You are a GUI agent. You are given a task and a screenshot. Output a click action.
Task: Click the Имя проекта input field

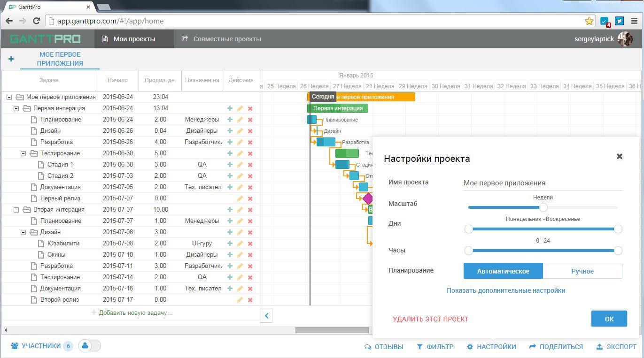[543, 183]
